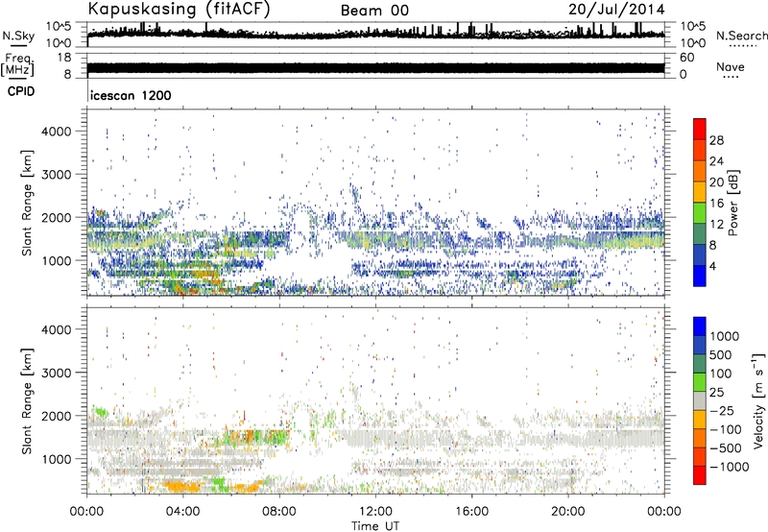Click the 18 frequency axis value
This screenshot has width=768, height=532.
64,58
